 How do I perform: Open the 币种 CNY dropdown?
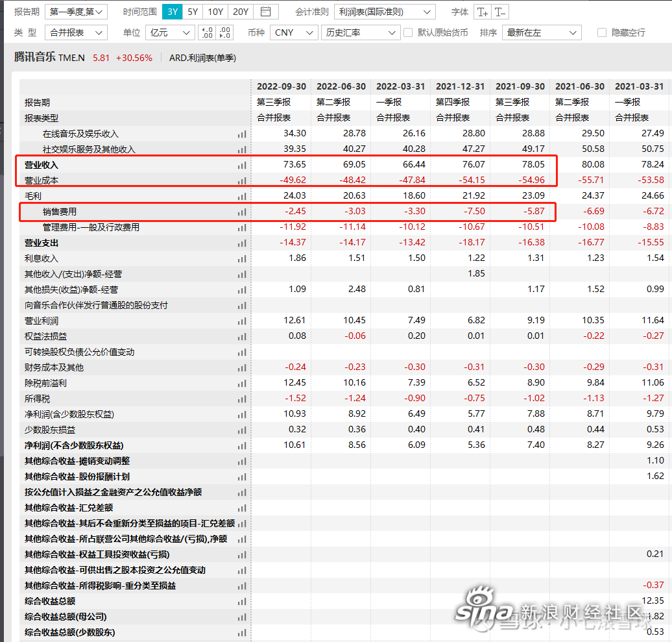pos(294,32)
